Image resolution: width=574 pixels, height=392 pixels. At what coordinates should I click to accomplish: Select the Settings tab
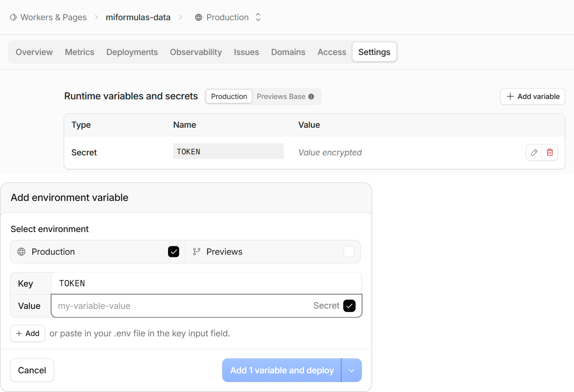coord(374,52)
